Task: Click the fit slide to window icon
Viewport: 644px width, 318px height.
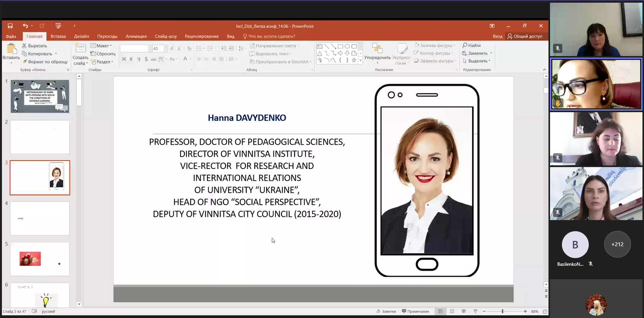Action: pyautogui.click(x=545, y=311)
